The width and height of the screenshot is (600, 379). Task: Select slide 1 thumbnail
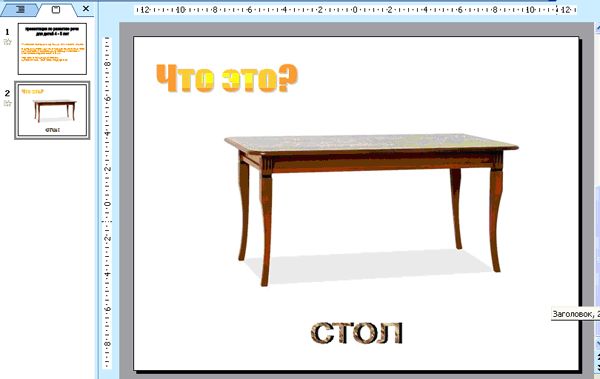(52, 49)
